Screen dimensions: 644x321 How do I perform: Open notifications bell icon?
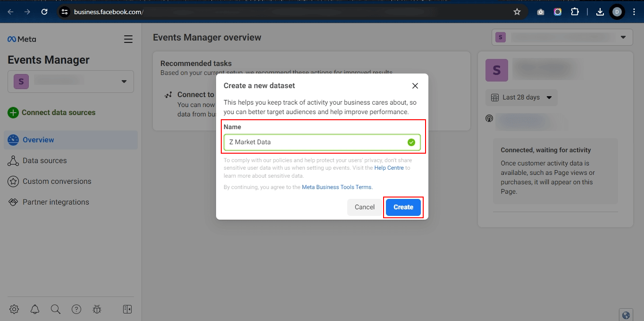tap(35, 309)
